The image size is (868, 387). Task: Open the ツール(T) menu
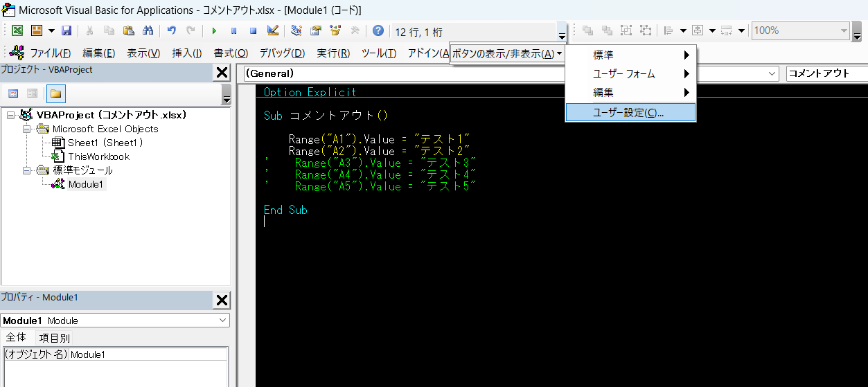tap(378, 53)
